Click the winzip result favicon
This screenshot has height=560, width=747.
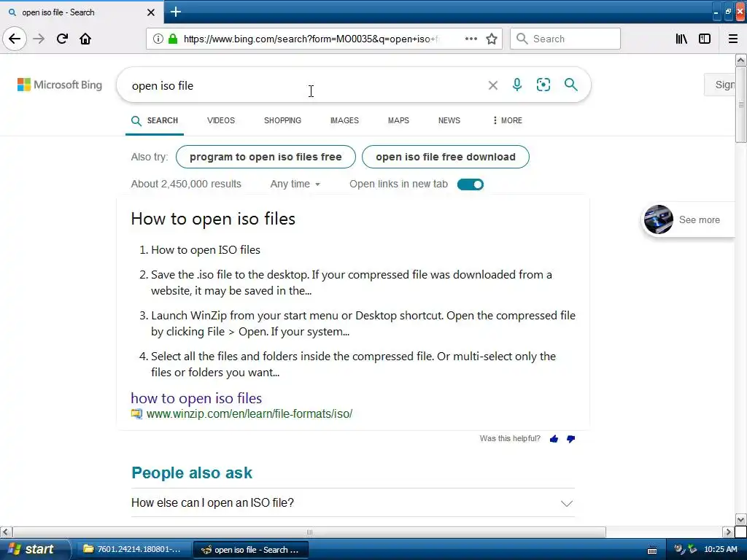tap(136, 414)
